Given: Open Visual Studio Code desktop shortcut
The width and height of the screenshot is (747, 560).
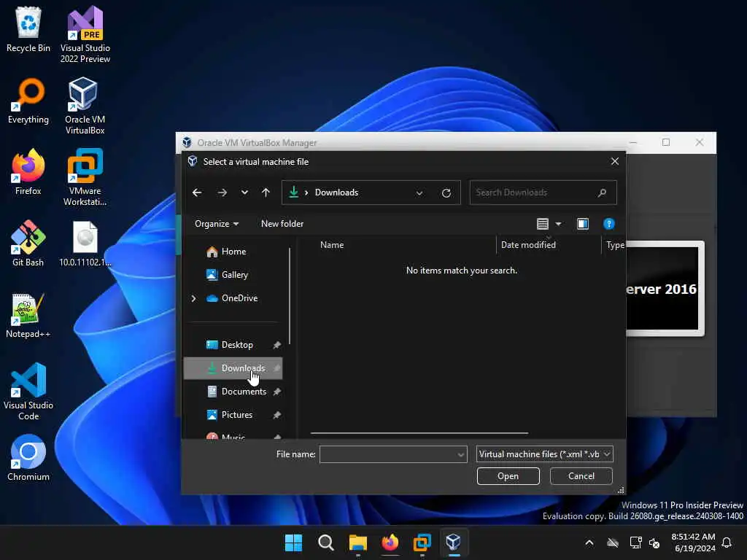Looking at the screenshot, I should 28,392.
